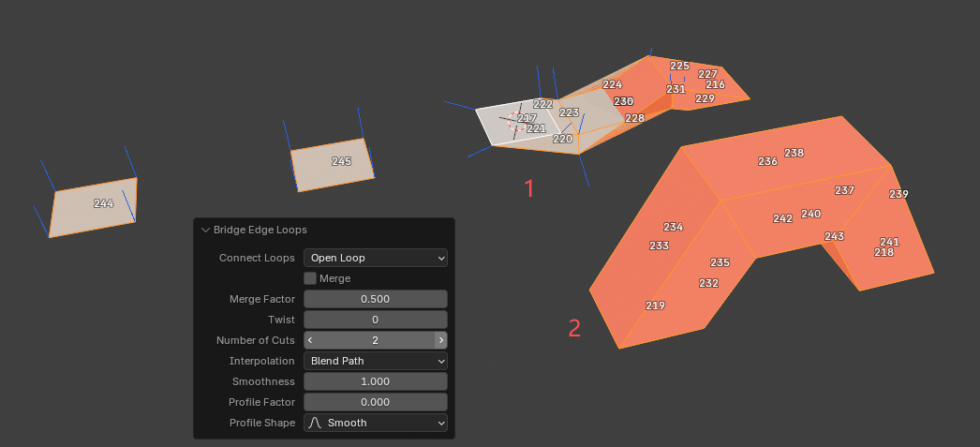This screenshot has height=447, width=980.
Task: Select face index label 233
Action: pyautogui.click(x=659, y=246)
